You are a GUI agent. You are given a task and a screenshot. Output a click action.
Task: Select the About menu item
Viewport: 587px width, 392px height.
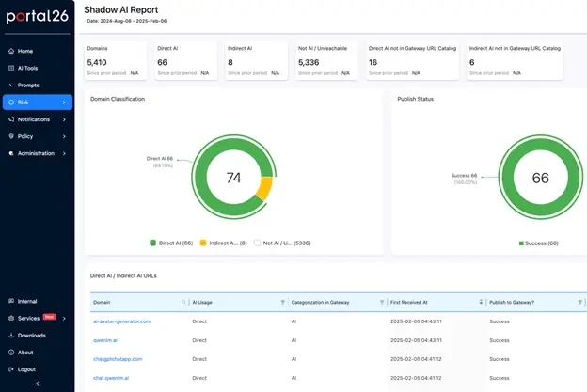pos(37,353)
